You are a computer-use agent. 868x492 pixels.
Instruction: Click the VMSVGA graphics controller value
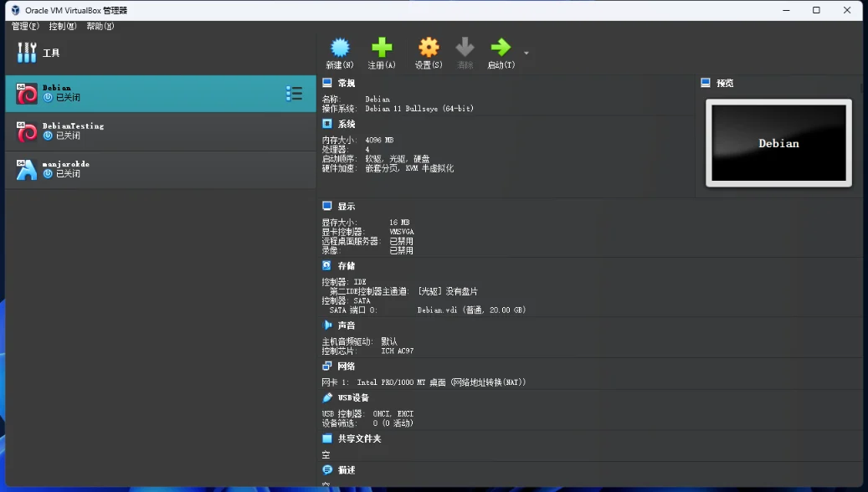(401, 232)
